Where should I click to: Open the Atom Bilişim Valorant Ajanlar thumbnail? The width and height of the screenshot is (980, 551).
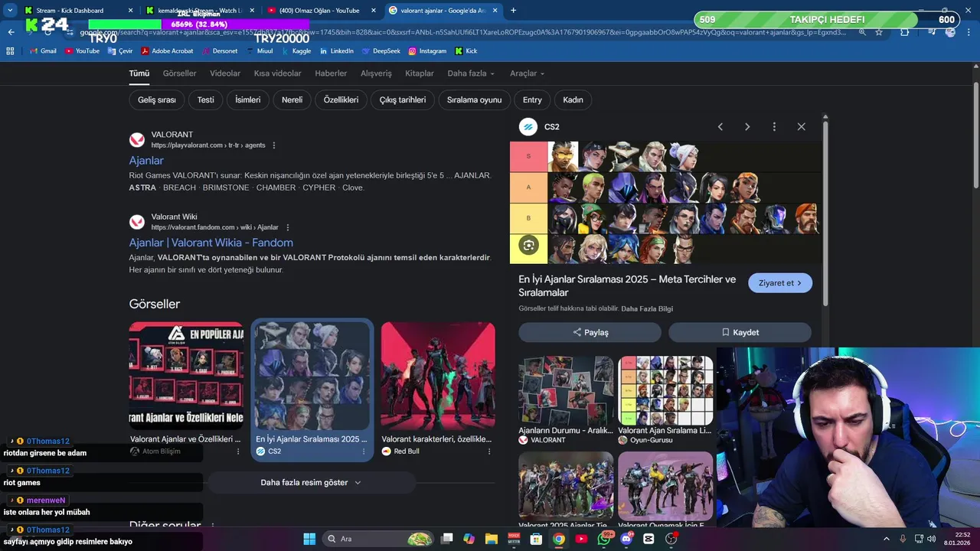click(x=186, y=376)
